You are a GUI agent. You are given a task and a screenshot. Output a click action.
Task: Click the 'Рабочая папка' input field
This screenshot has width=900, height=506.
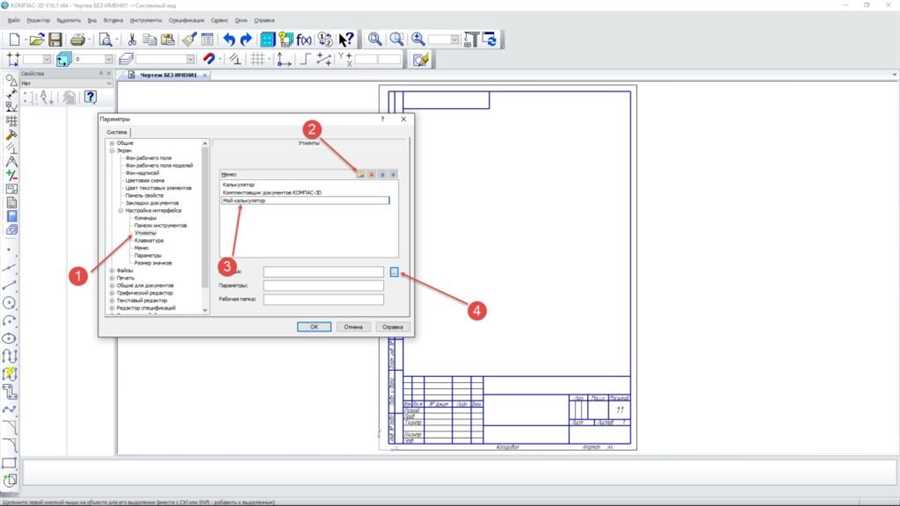coord(324,299)
